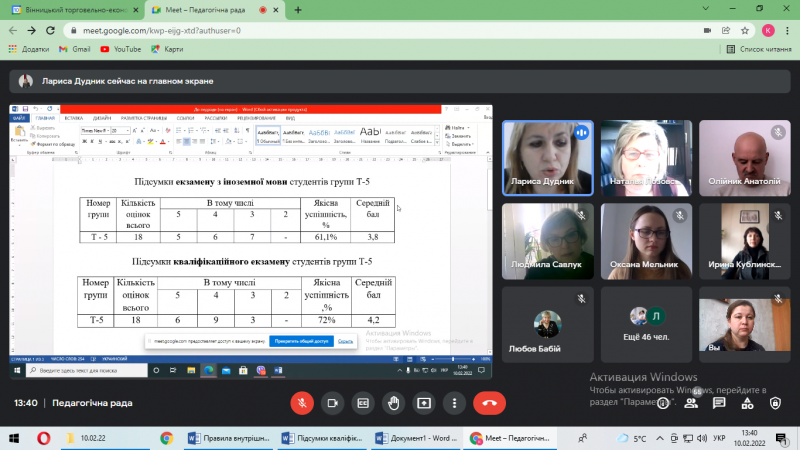Select Лариса Дудник video tile
800x450 pixels.
click(547, 158)
